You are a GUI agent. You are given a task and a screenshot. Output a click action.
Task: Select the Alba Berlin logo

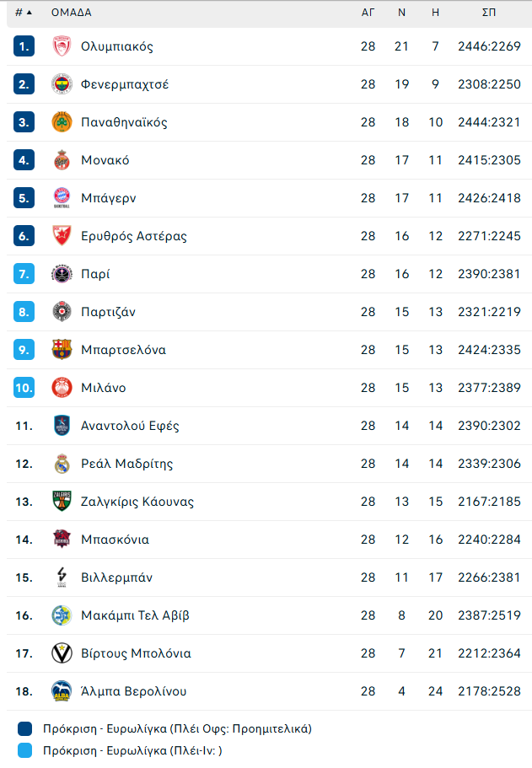62,691
